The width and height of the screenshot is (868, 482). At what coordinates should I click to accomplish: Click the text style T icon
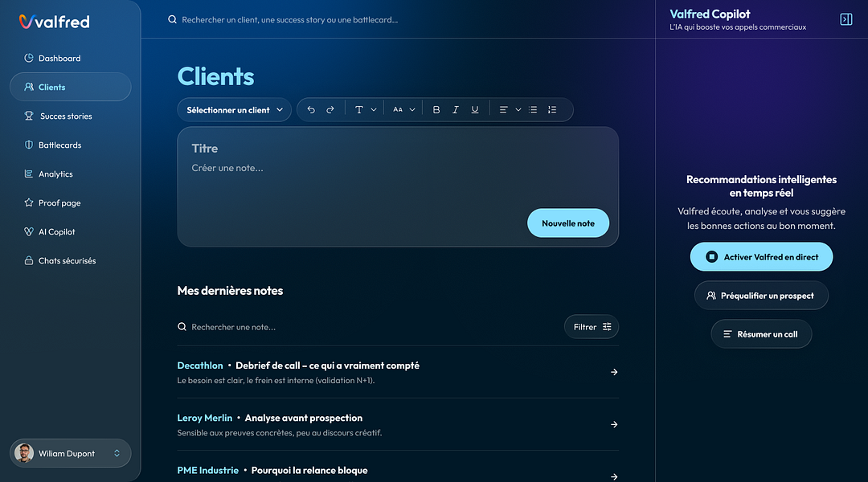point(358,109)
